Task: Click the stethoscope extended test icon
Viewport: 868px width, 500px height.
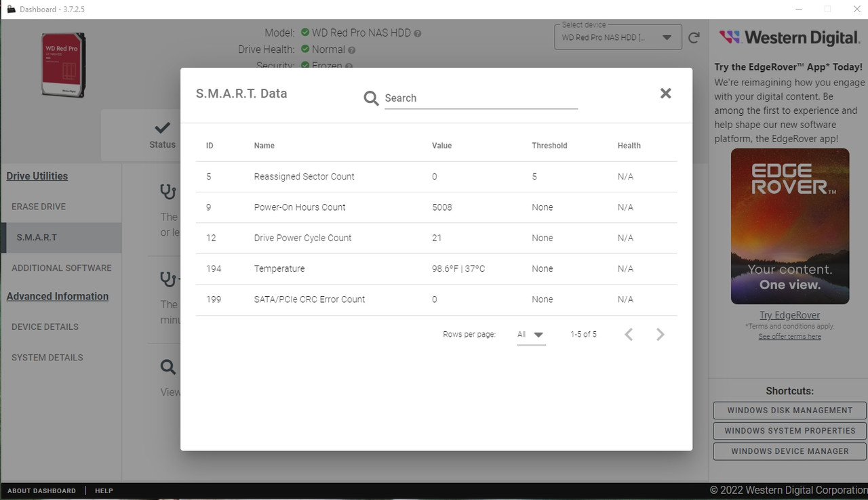Action: point(168,278)
